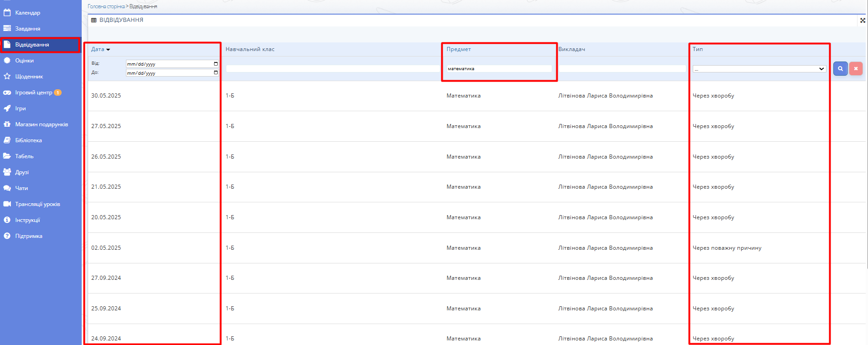Open calendar picker in 'До' date field
The width and height of the screenshot is (868, 345).
coord(216,73)
